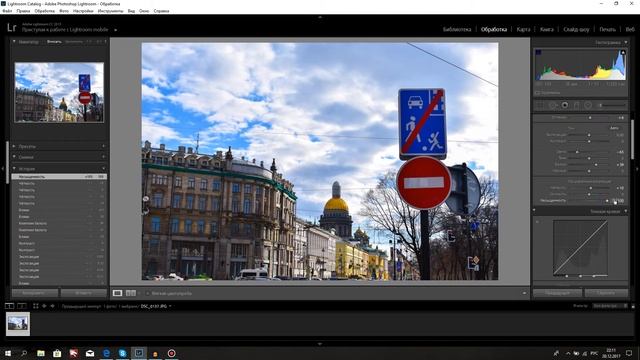This screenshot has width=640, height=360.
Task: Click the second window display icon '2'
Action: [x=22, y=306]
